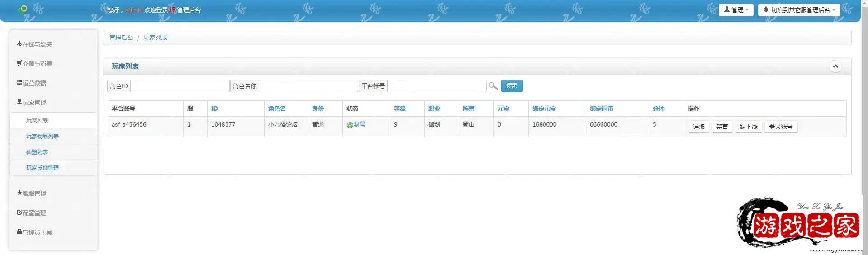Open 运营数据 sidebar section
The width and height of the screenshot is (868, 255).
coord(32,83)
